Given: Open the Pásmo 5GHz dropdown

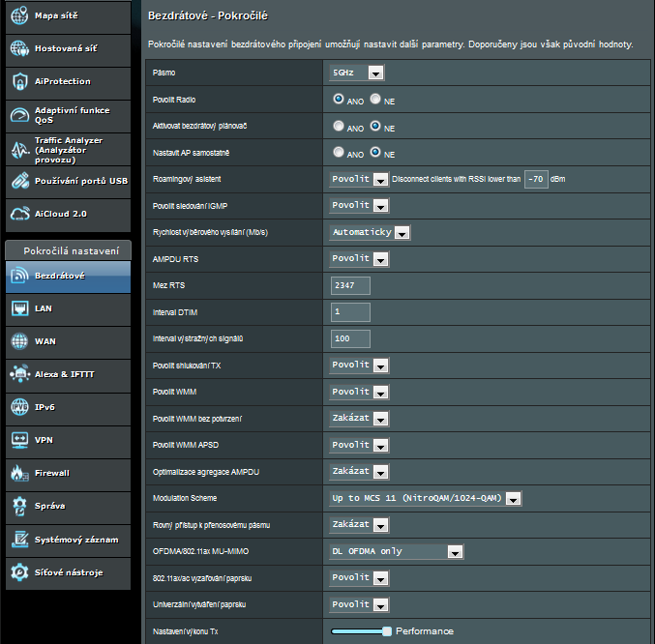Looking at the screenshot, I should pyautogui.click(x=355, y=73).
